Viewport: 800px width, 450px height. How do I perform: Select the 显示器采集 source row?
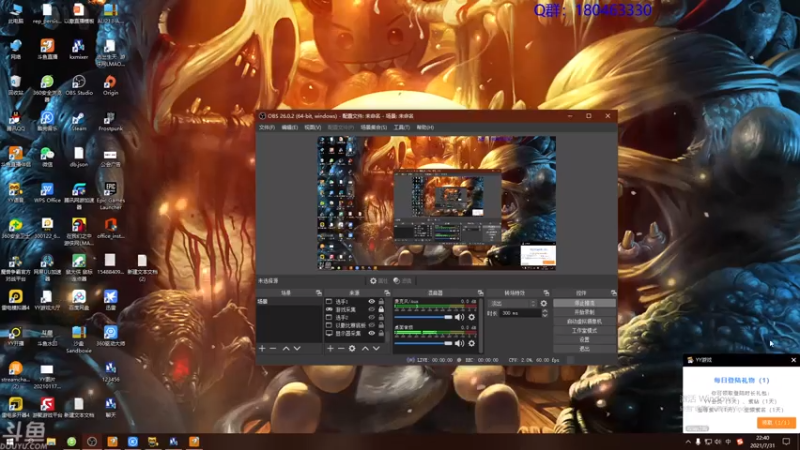[355, 333]
